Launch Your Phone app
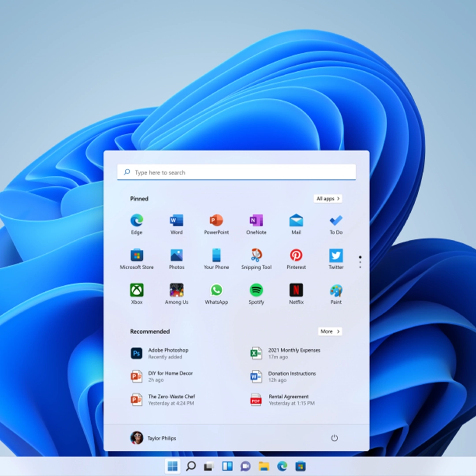Image resolution: width=476 pixels, height=476 pixels. click(216, 259)
